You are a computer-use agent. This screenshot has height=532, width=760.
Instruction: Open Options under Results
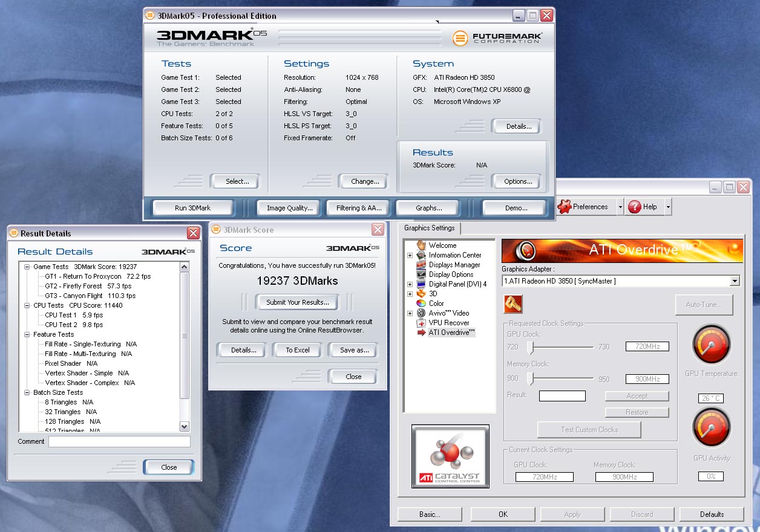[x=518, y=181]
